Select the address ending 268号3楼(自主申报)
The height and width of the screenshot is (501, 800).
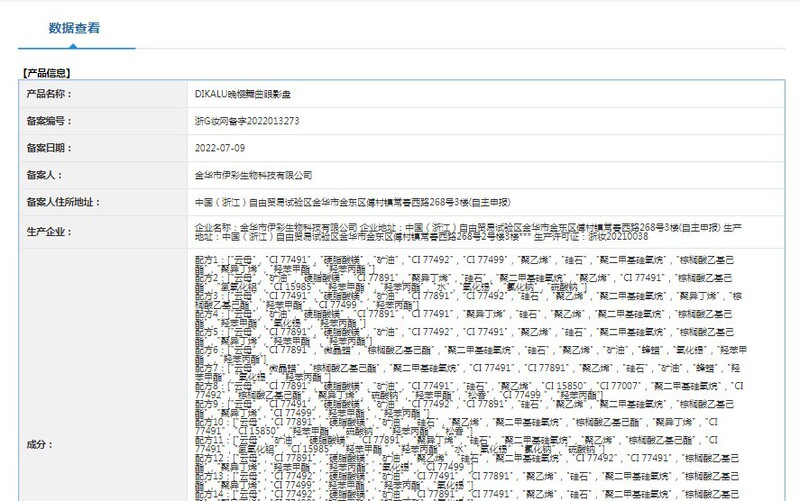click(353, 202)
